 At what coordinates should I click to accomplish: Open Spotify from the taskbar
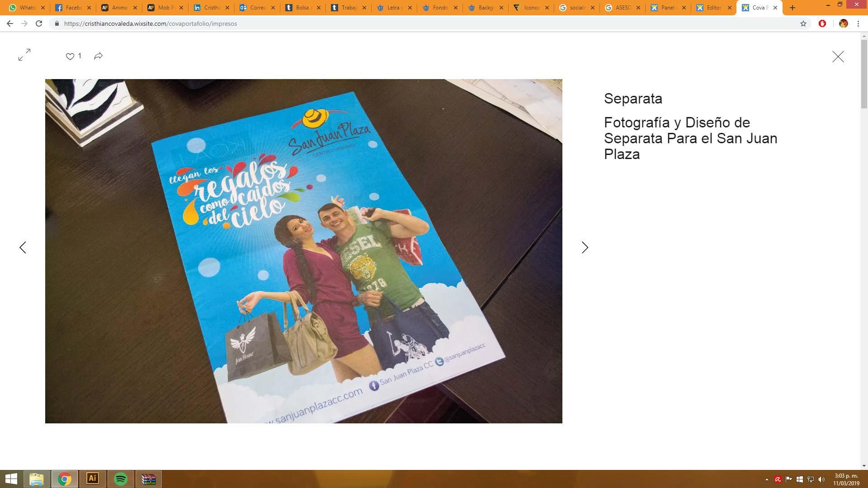(121, 479)
